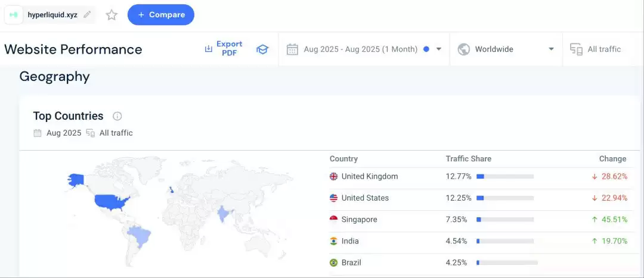
Task: Click the calendar icon in date filter
Action: [292, 49]
